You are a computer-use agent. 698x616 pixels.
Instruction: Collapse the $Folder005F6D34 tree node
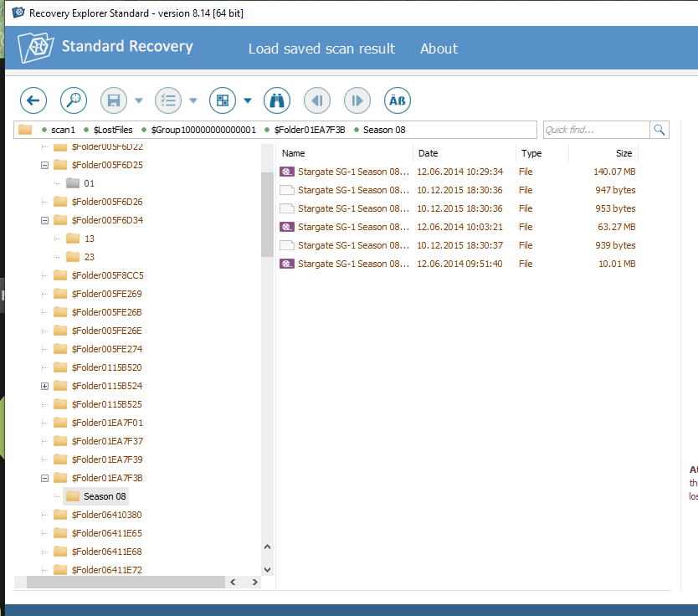tap(44, 220)
